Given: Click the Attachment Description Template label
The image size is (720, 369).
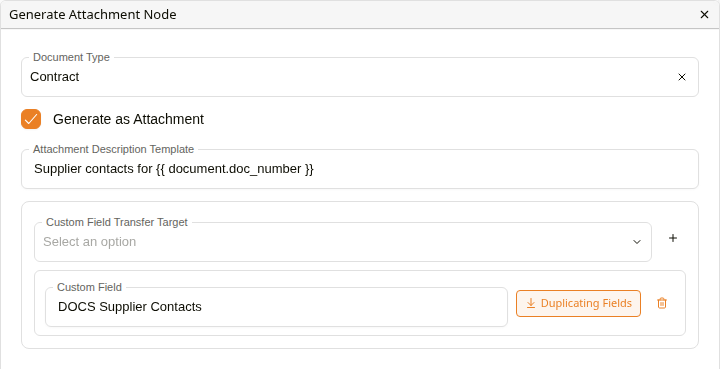Looking at the screenshot, I should [113, 149].
